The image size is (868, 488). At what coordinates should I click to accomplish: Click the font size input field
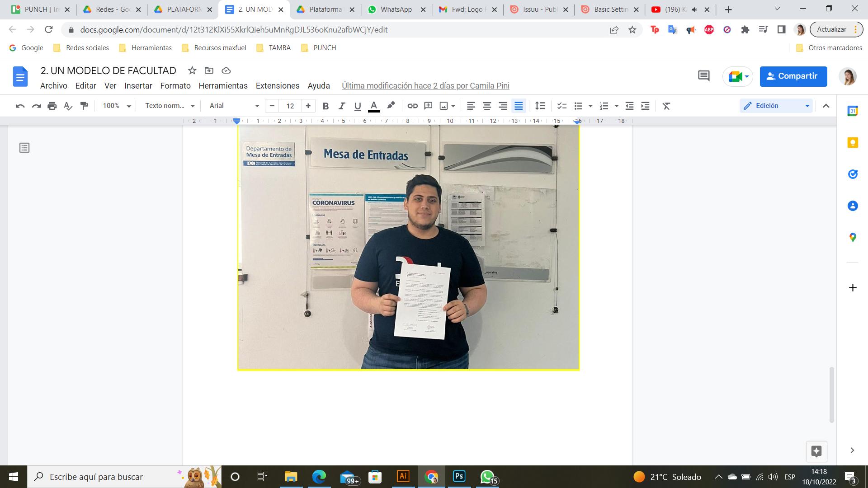pyautogui.click(x=290, y=106)
